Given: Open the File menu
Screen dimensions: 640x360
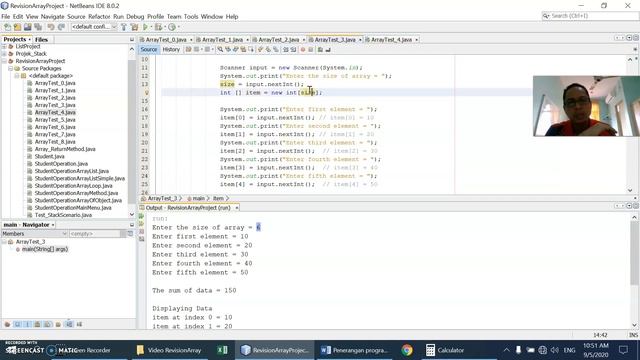Looking at the screenshot, I should (x=6, y=17).
